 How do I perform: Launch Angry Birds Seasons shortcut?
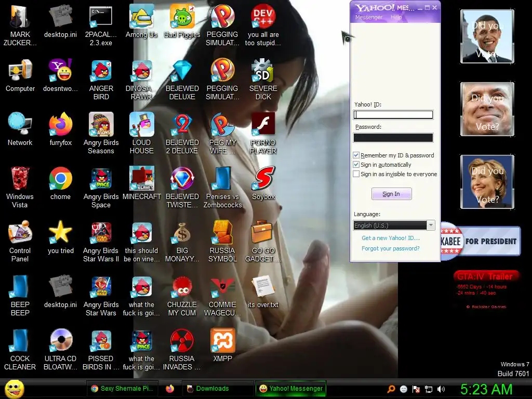pos(101,133)
